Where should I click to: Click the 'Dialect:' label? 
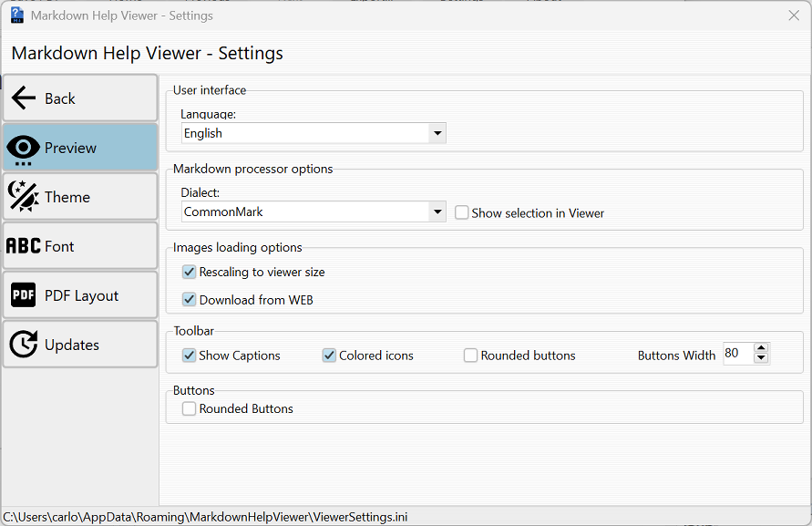tap(200, 192)
